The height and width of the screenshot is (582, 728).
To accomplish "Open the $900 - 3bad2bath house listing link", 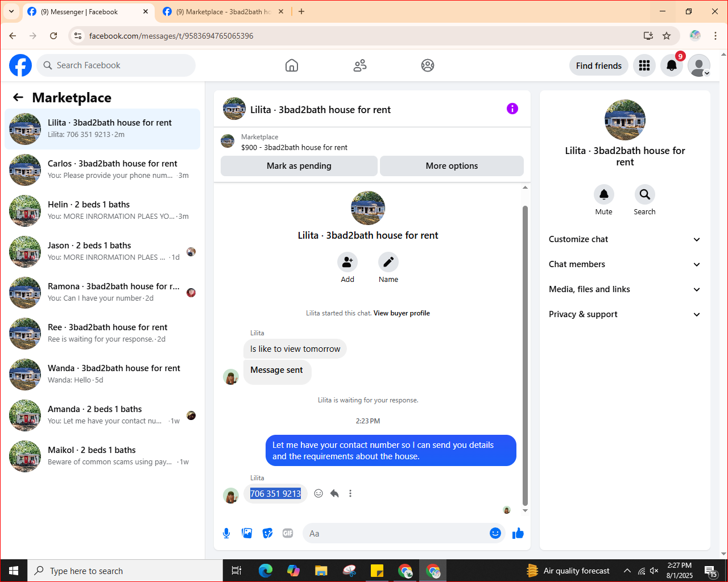I will 294,147.
